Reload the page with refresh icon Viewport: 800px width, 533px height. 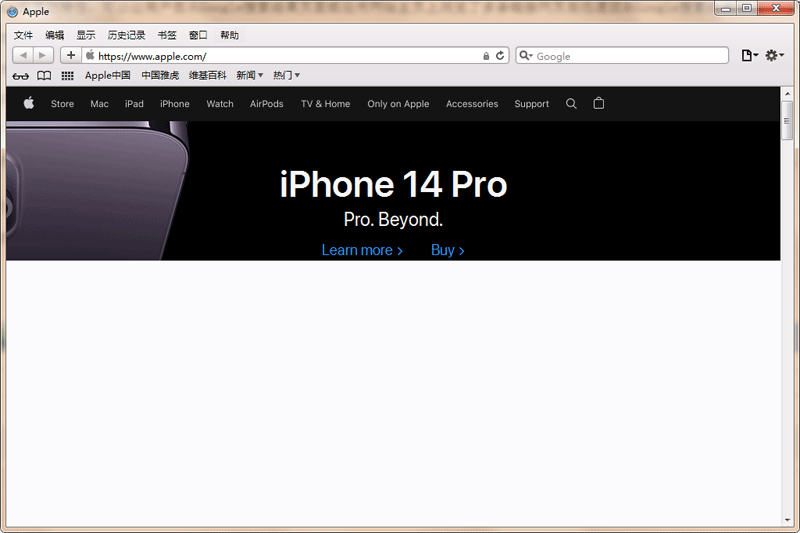point(500,56)
